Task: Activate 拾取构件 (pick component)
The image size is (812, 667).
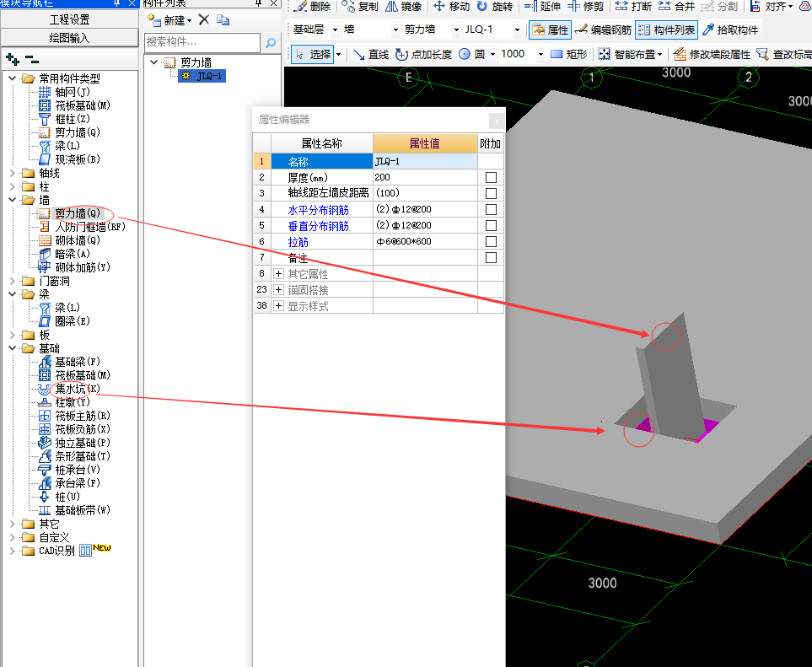Action: tap(730, 30)
